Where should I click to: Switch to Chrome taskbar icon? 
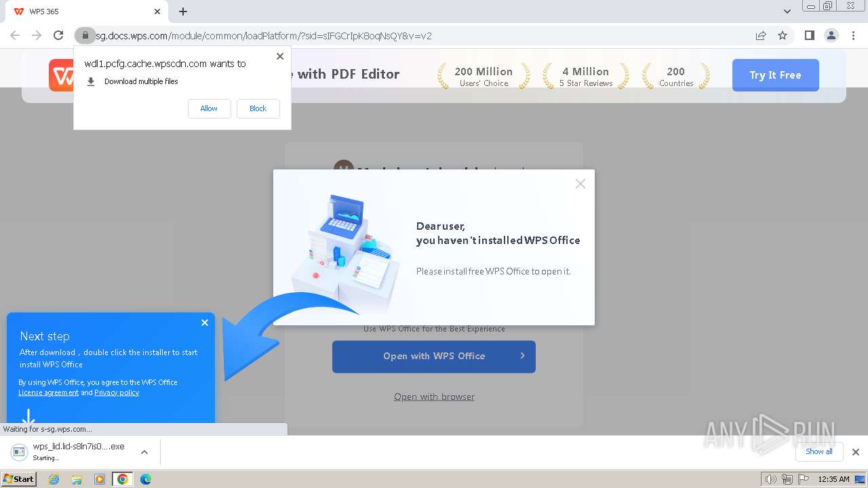(x=123, y=479)
